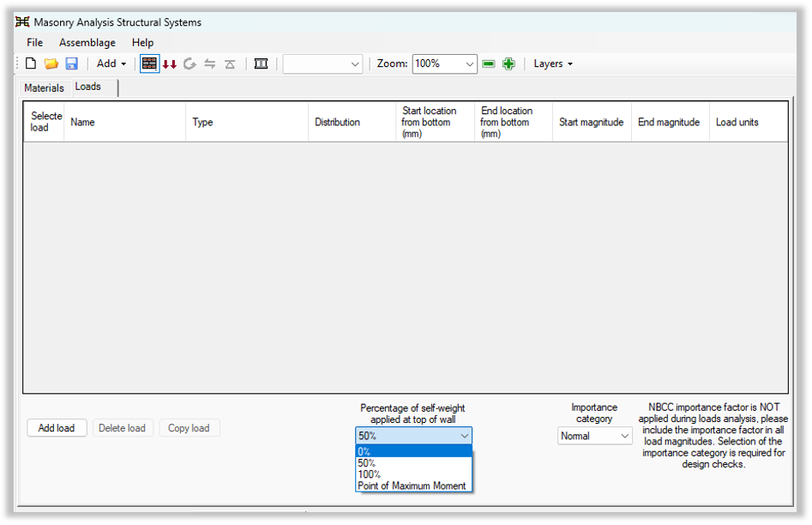The width and height of the screenshot is (812, 525).
Task: Expand the Layers toolbar dropdown
Action: [553, 63]
